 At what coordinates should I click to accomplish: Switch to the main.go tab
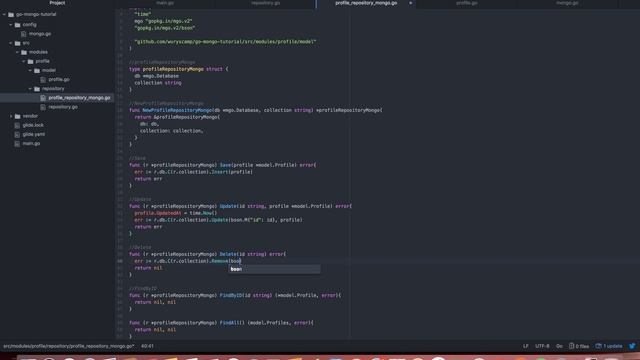[165, 3]
